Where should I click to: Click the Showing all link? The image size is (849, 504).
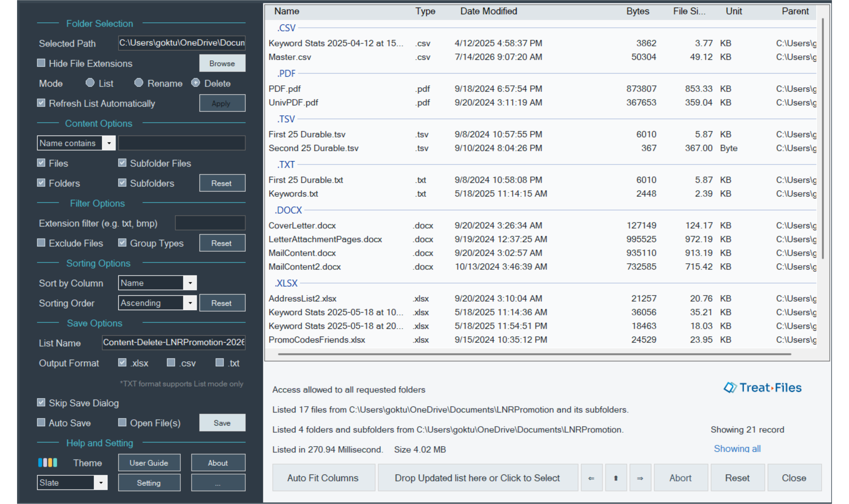[x=737, y=449]
